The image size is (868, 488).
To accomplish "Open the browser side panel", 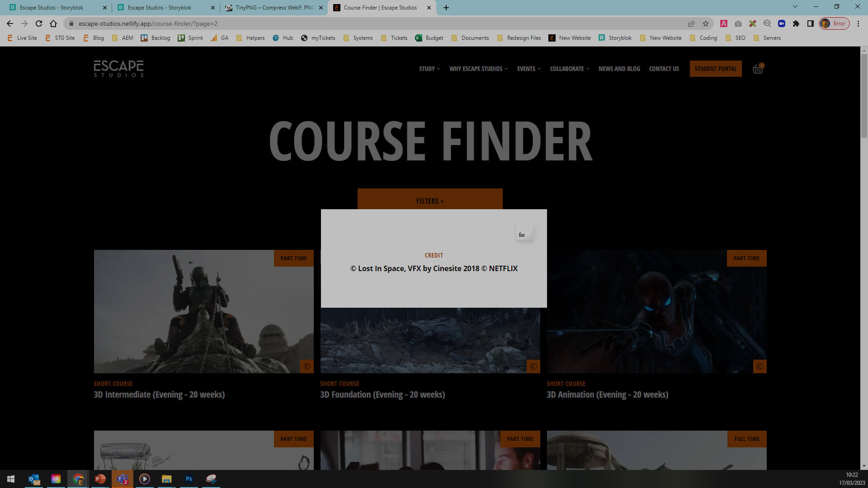I will [x=811, y=23].
